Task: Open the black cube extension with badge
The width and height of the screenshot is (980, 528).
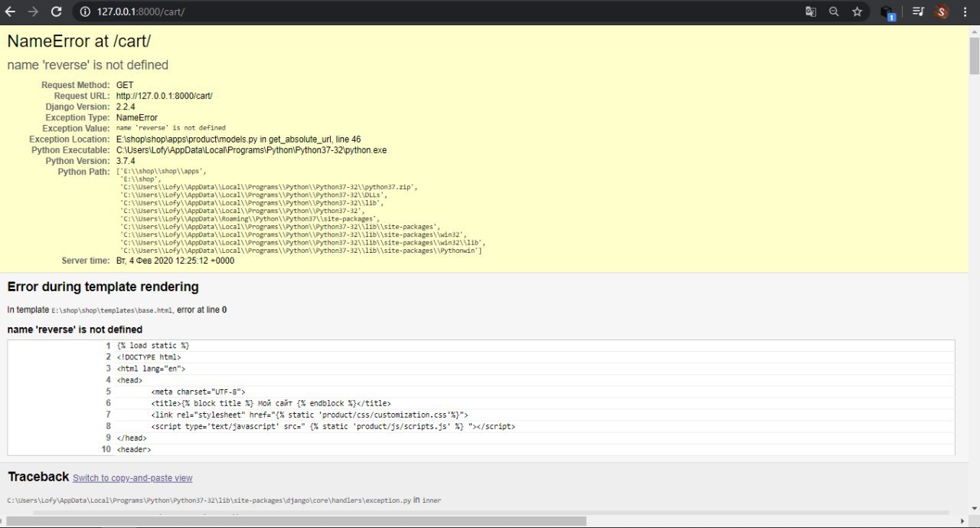Action: 887,12
